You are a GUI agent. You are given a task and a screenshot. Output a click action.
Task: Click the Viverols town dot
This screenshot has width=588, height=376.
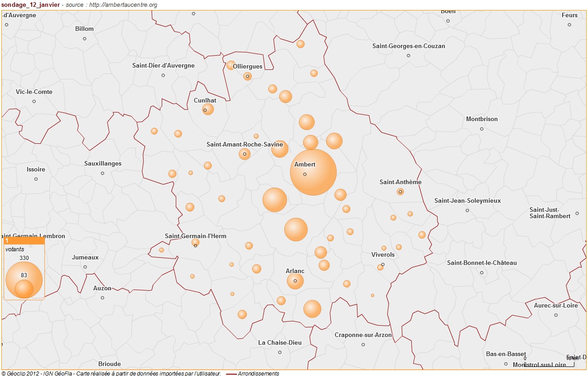(x=383, y=264)
